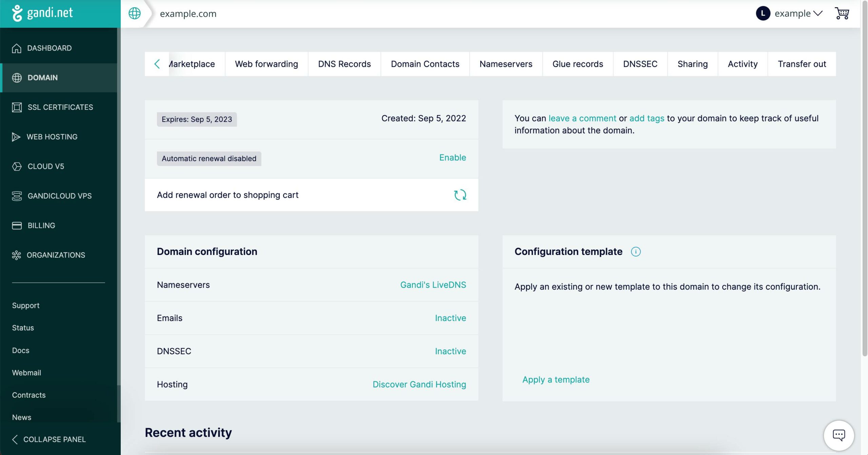Screen dimensions: 868x455
Task: Click the Dashboard house icon
Action: [x=16, y=48]
